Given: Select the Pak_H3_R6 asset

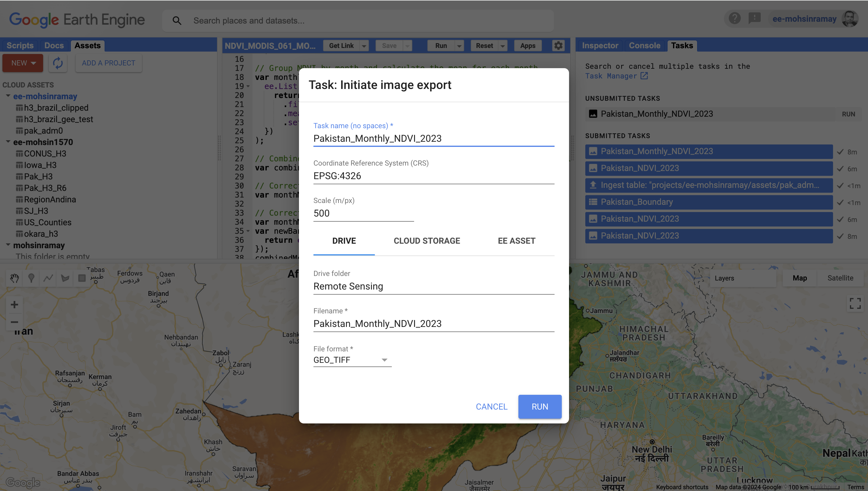Looking at the screenshot, I should 45,188.
